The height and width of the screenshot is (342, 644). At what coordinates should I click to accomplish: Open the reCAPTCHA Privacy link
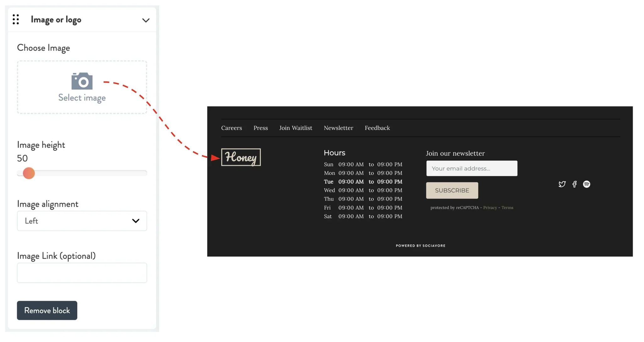point(490,207)
